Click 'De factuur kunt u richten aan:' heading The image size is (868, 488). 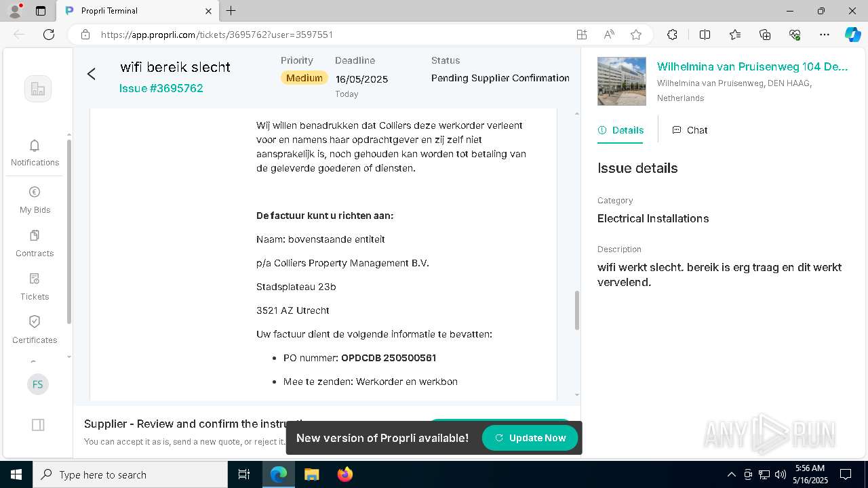tap(325, 216)
